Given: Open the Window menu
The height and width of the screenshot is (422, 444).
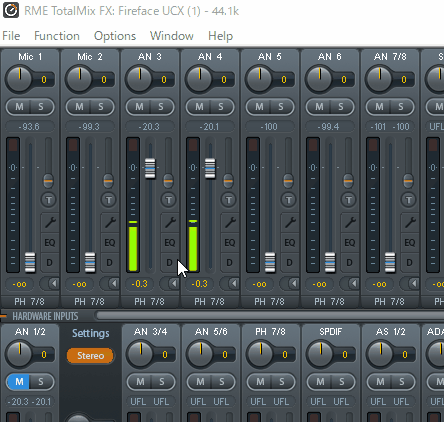Looking at the screenshot, I should point(172,36).
